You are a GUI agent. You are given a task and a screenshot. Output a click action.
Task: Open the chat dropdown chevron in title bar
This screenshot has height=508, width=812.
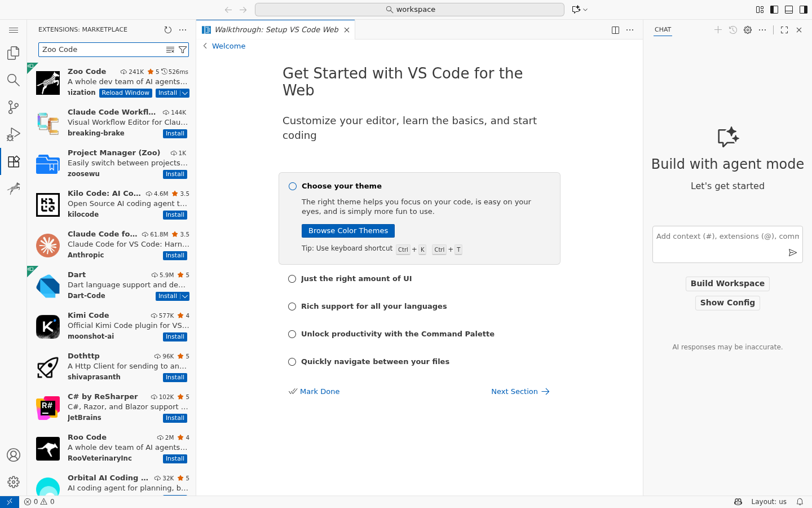pos(585,10)
